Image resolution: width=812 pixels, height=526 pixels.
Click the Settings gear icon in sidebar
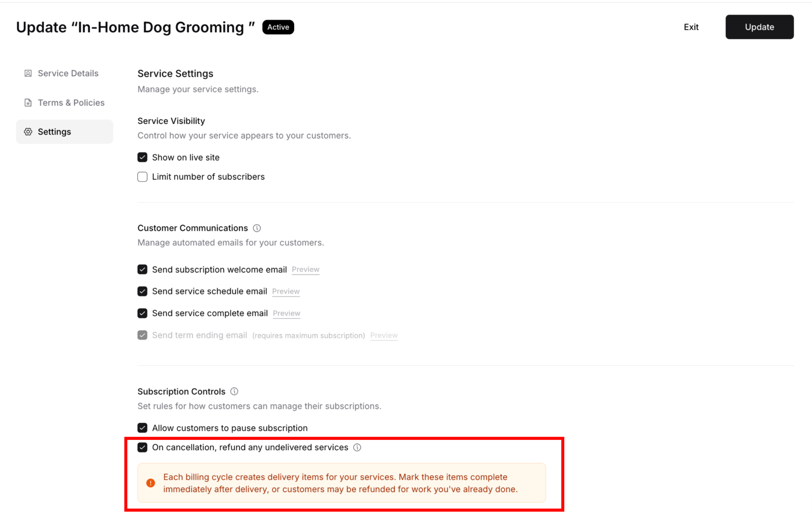(28, 132)
